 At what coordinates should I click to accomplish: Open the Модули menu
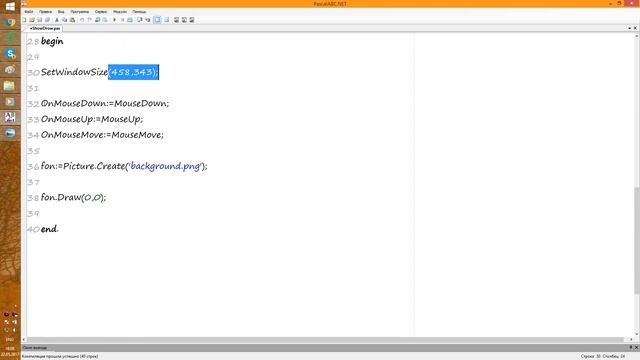[x=120, y=11]
